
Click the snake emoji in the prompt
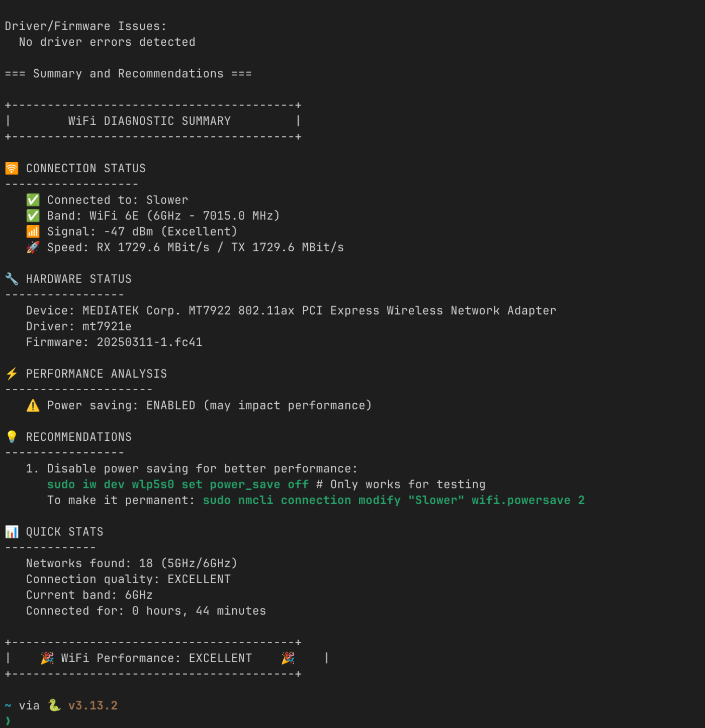(54, 705)
